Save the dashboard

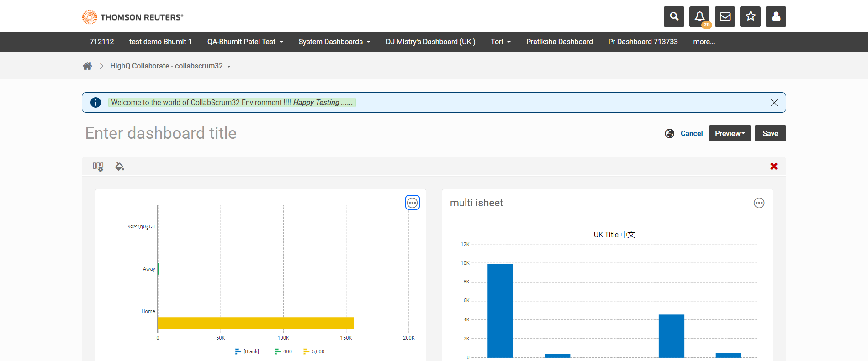click(x=770, y=133)
